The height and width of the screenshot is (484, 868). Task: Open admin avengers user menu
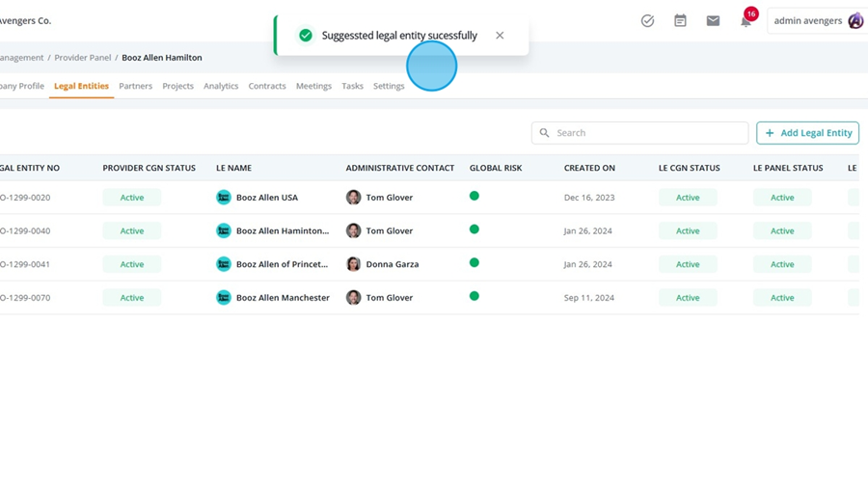tap(817, 21)
